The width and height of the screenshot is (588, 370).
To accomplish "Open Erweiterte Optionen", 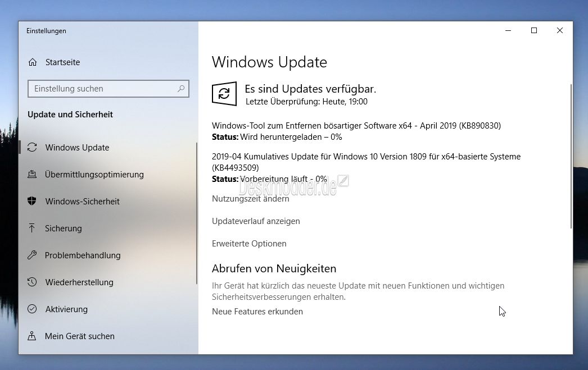I will (x=249, y=244).
